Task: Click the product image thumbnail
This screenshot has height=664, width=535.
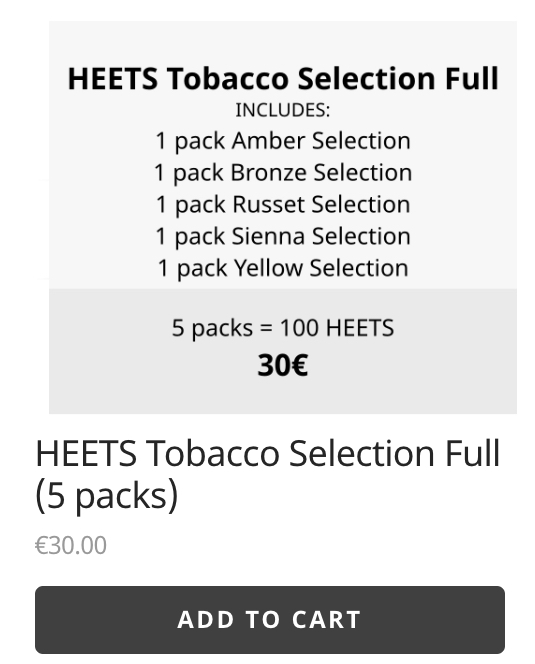Action: (283, 217)
